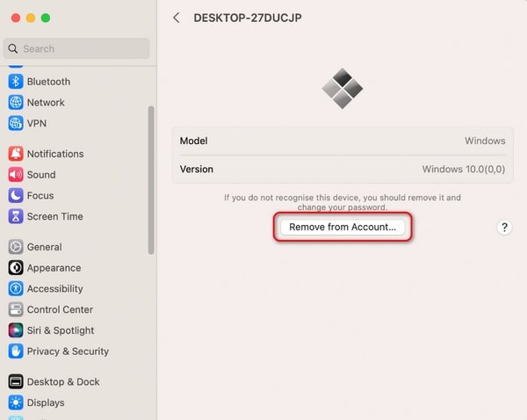Close window with red button
The image size is (527, 420).
[16, 18]
